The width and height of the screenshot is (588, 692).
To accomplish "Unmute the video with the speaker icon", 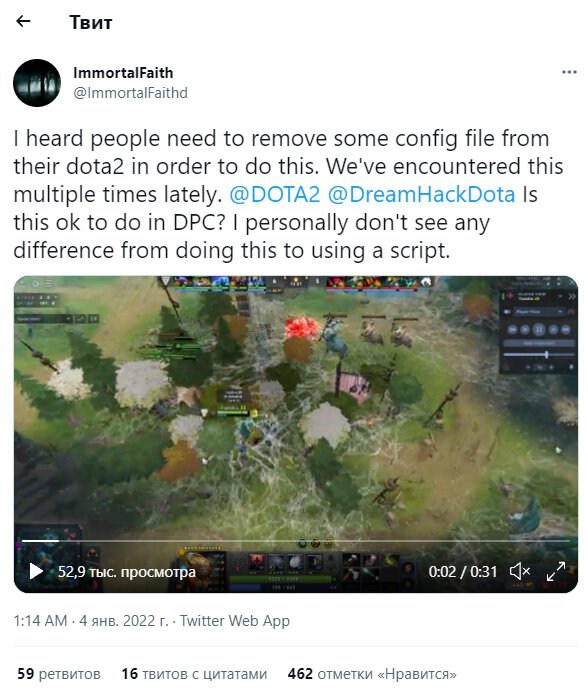I will 520,571.
